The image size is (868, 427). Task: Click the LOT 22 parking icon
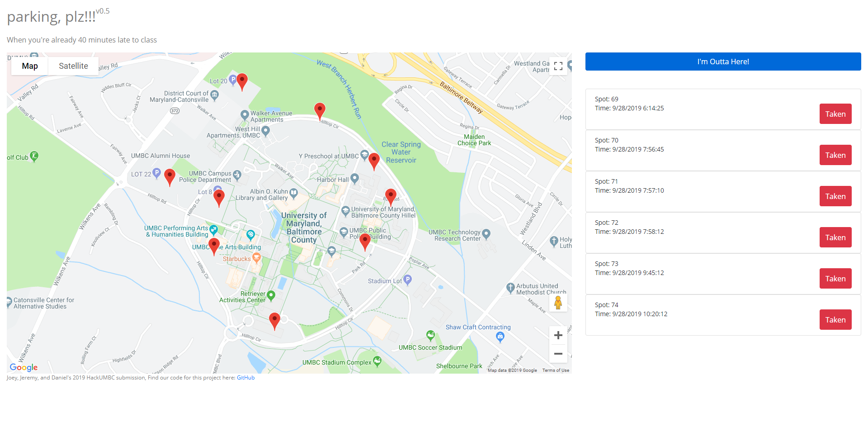(157, 173)
